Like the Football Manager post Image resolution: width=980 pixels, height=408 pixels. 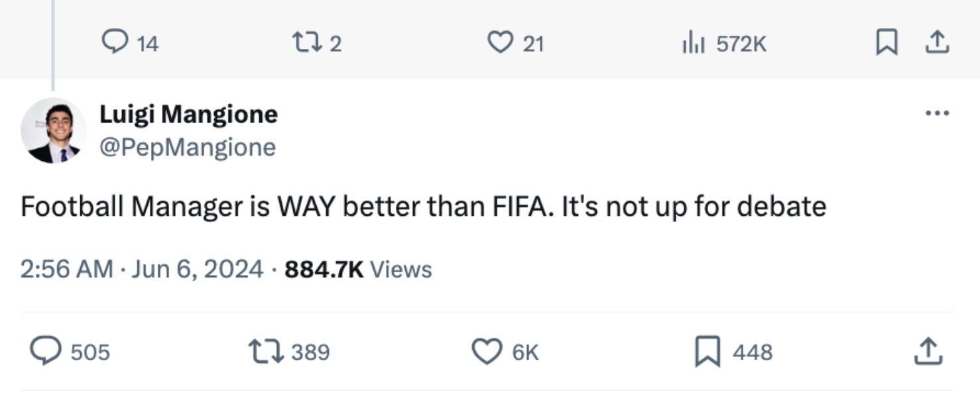pyautogui.click(x=487, y=351)
